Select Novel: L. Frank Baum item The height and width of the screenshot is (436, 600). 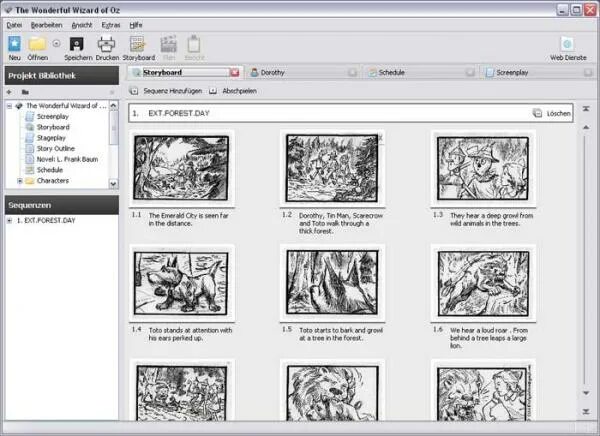click(67, 159)
